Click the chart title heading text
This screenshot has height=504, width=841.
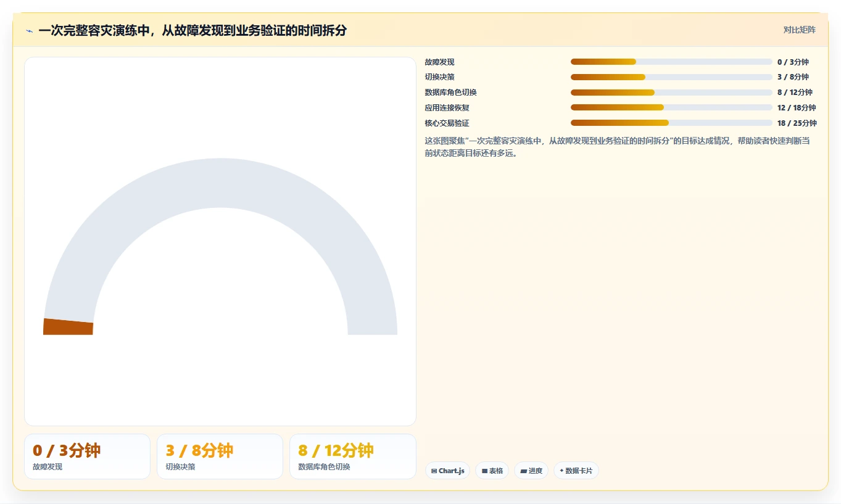tap(193, 30)
